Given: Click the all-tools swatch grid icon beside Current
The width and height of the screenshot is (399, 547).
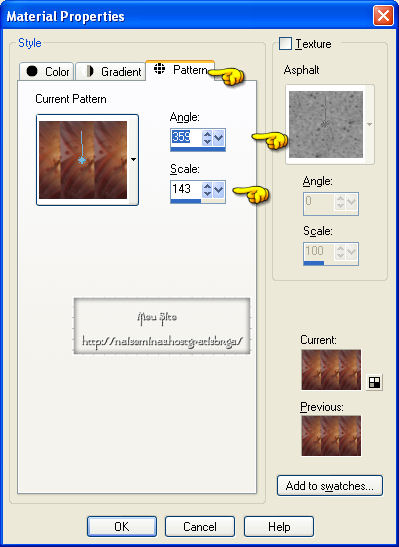Looking at the screenshot, I should (374, 382).
